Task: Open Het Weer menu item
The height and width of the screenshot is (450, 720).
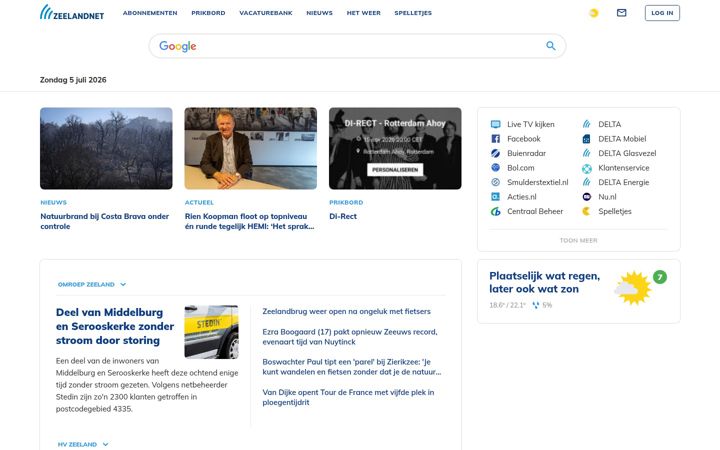Action: (363, 13)
